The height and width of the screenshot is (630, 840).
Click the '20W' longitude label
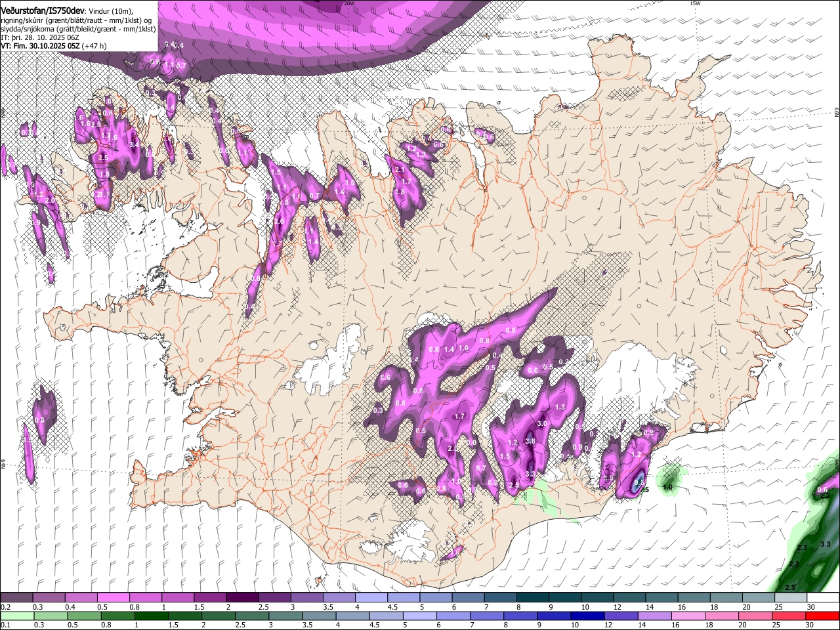point(350,3)
